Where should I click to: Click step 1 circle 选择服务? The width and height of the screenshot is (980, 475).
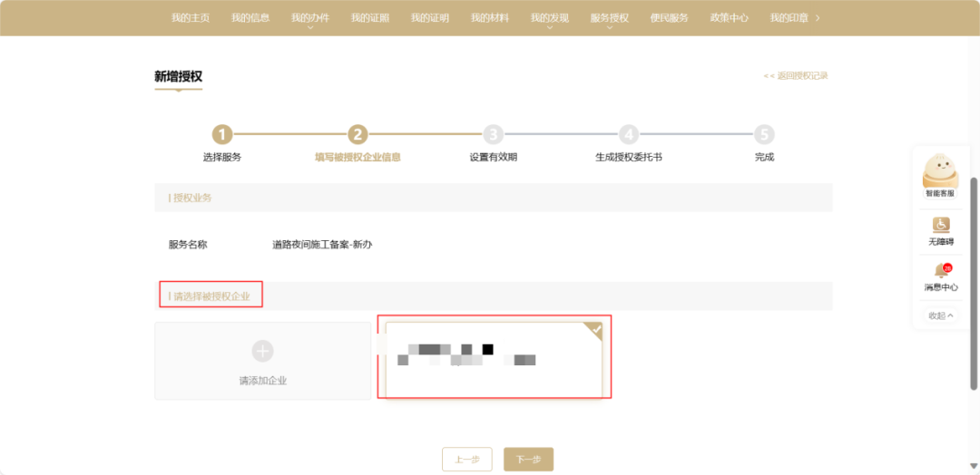click(222, 135)
